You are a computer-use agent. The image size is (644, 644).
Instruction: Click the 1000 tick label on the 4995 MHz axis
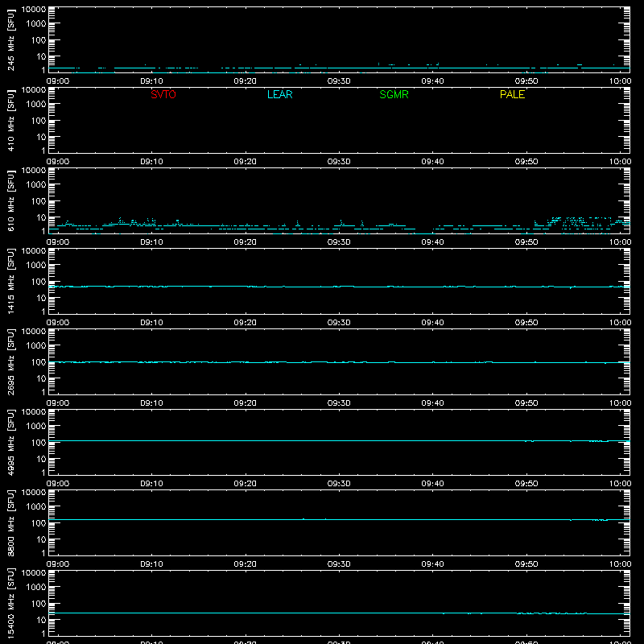coord(36,427)
